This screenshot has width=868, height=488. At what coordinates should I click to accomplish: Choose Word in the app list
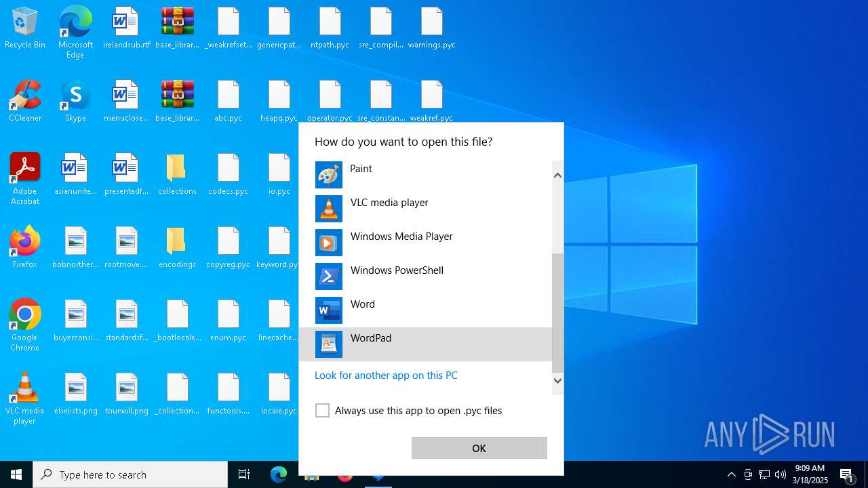pyautogui.click(x=425, y=310)
